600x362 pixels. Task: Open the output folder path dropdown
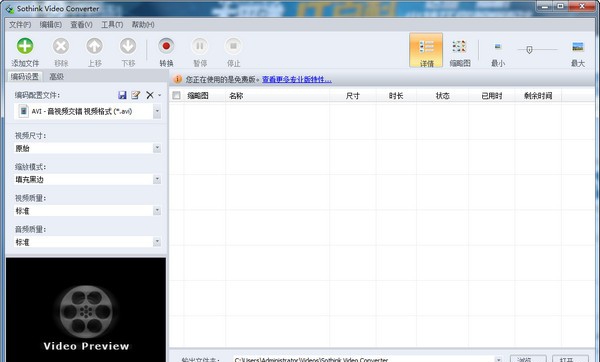click(499, 359)
